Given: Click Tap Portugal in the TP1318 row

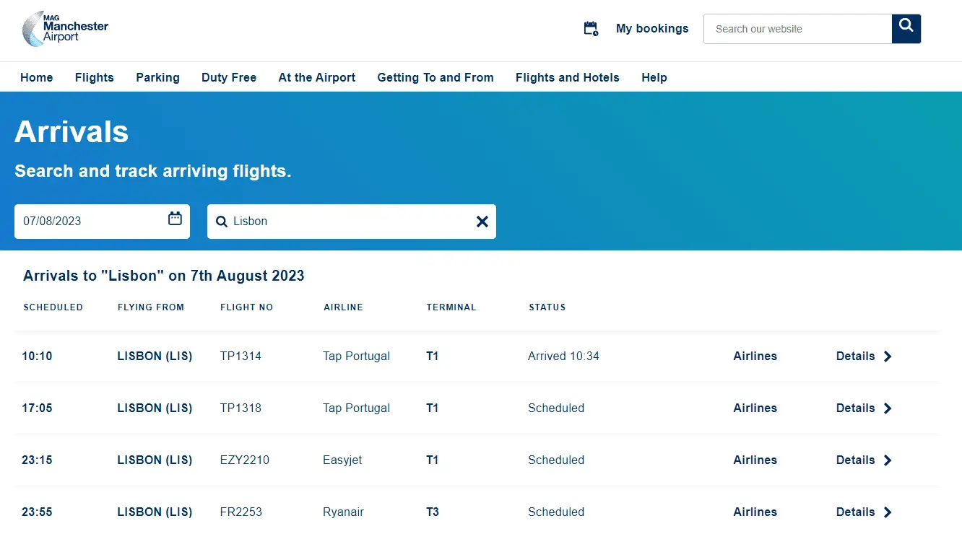Looking at the screenshot, I should 356,408.
